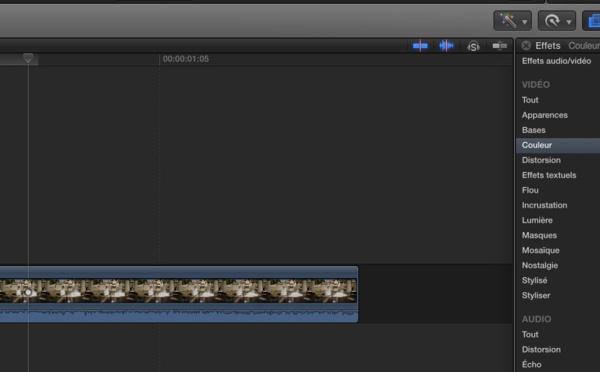Choose the Distorsion category under Vidéo
This screenshot has height=372, width=600.
click(541, 160)
